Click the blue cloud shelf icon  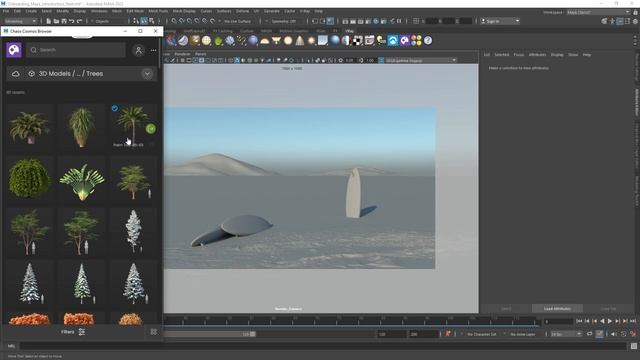click(x=393, y=40)
